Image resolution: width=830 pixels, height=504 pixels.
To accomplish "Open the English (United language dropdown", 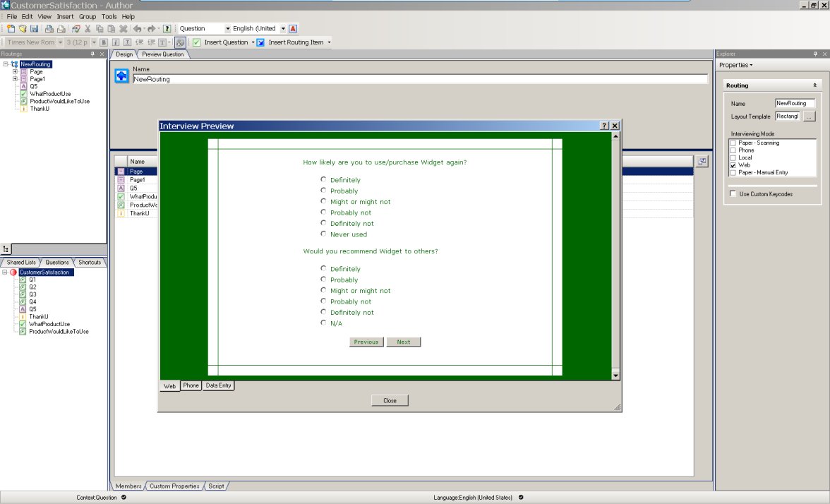I will pos(283,28).
